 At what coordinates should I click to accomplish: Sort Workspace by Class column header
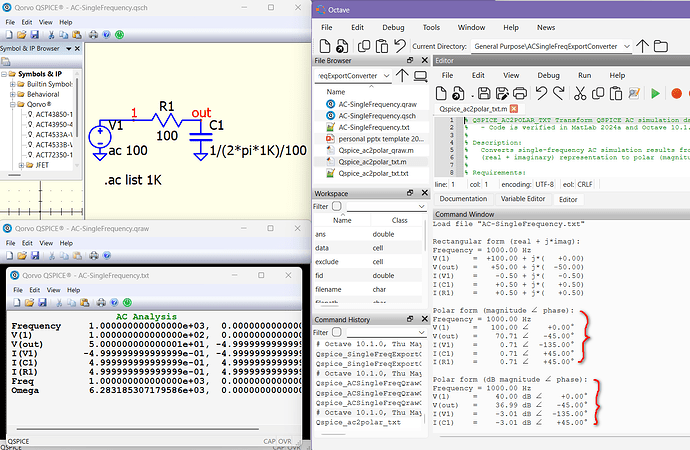tap(399, 220)
